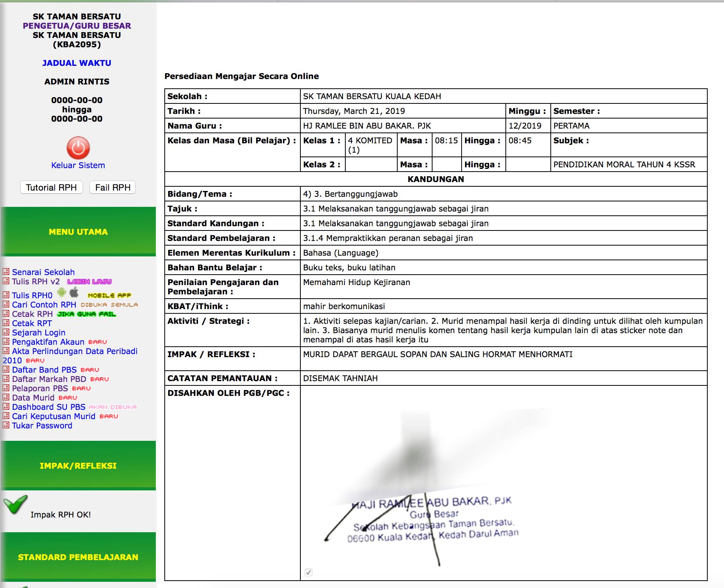Screen dimensions: 724x588
Task: Click the red grid icon beside Data Murid
Action: click(6, 397)
